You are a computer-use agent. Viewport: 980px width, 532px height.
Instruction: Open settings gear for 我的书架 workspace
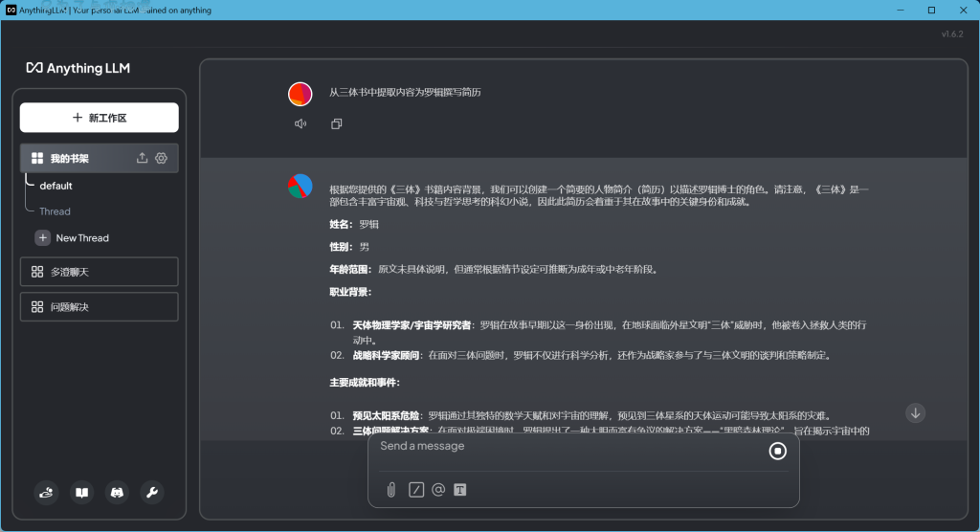(161, 158)
